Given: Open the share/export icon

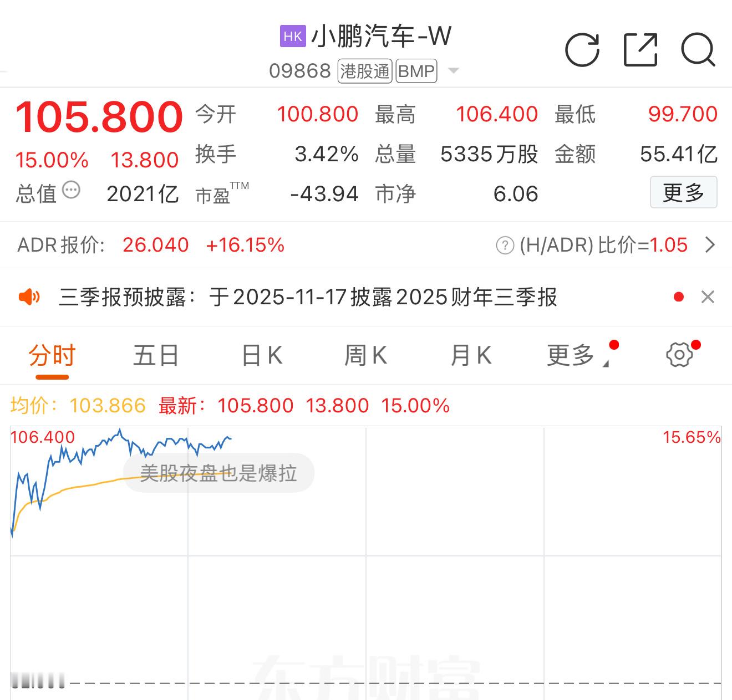Looking at the screenshot, I should coord(640,50).
